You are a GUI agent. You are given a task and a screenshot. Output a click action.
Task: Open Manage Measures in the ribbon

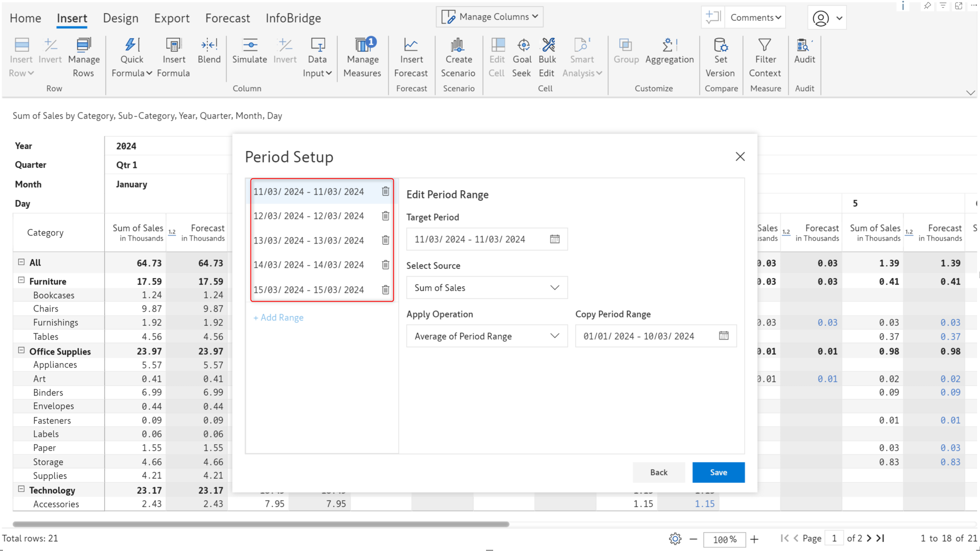coord(362,58)
